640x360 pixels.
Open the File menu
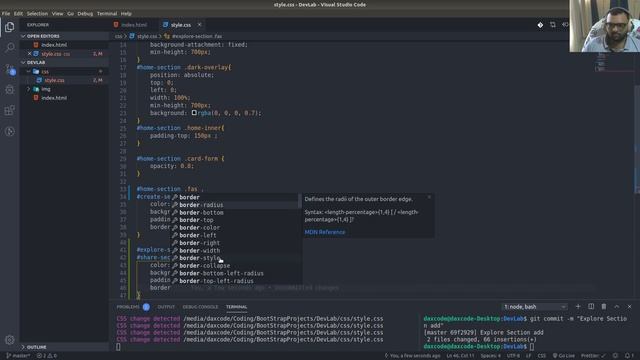tap(6, 13)
